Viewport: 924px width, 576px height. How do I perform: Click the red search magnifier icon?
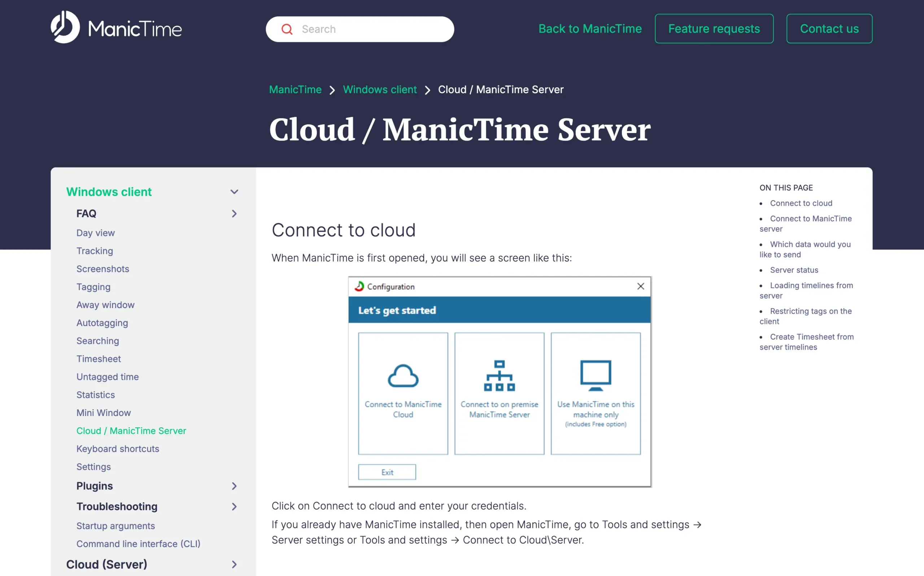tap(287, 29)
